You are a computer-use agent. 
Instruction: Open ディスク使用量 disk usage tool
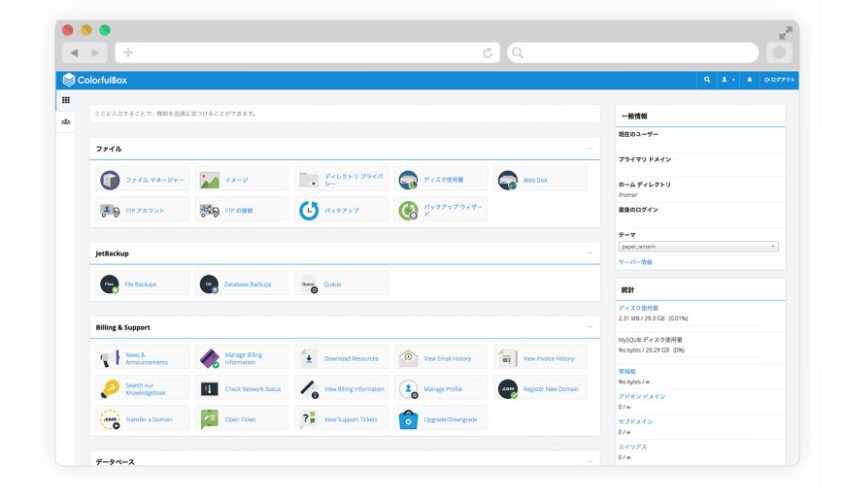[x=440, y=180]
